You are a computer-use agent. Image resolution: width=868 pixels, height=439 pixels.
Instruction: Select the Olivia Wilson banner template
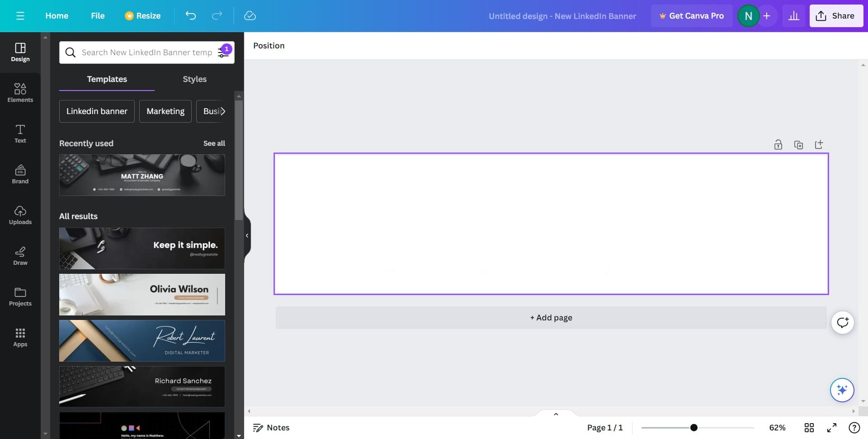pyautogui.click(x=142, y=295)
